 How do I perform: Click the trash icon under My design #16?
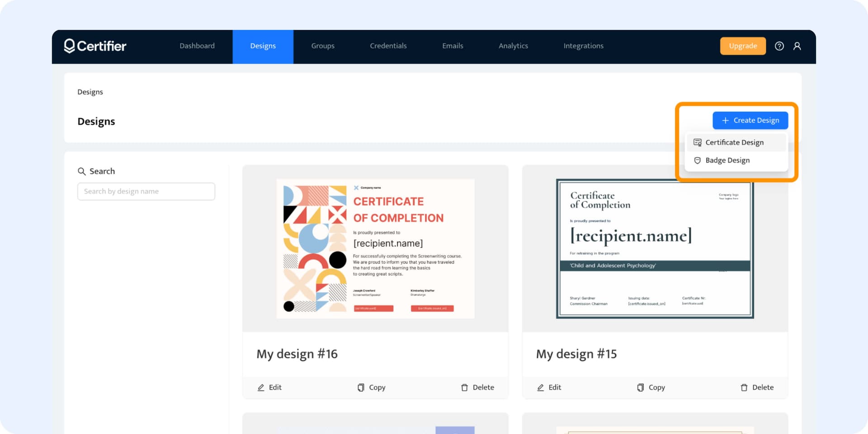pyautogui.click(x=464, y=387)
